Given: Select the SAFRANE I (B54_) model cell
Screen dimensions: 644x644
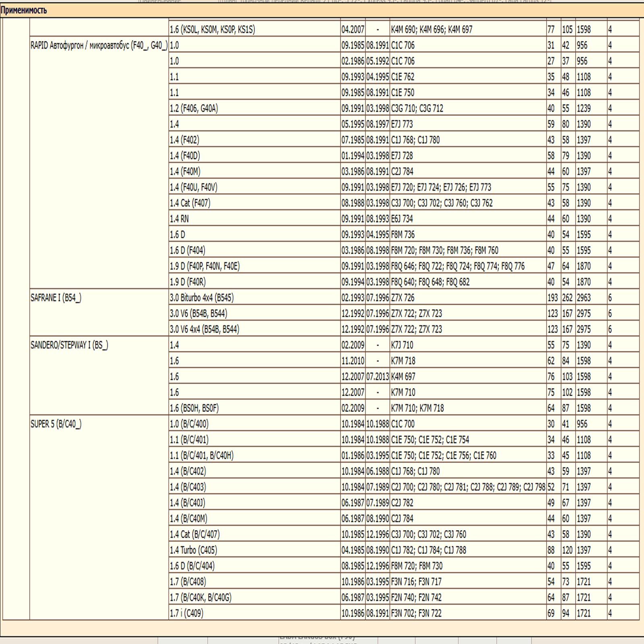Looking at the screenshot, I should click(56, 298).
